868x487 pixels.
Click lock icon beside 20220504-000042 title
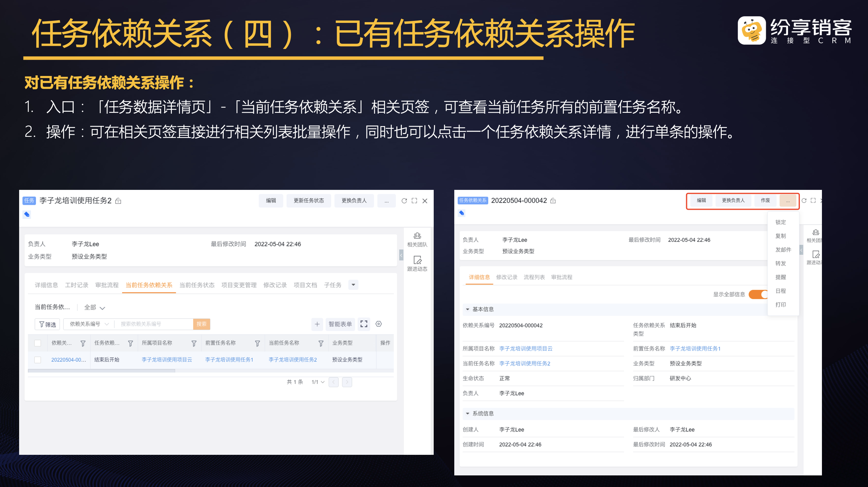[553, 201]
